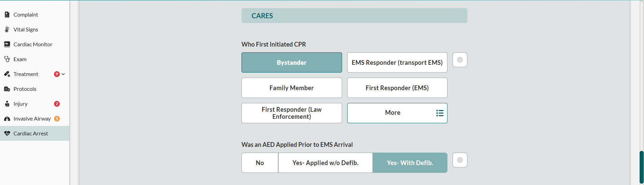Click the Treatment pills icon

tap(7, 74)
